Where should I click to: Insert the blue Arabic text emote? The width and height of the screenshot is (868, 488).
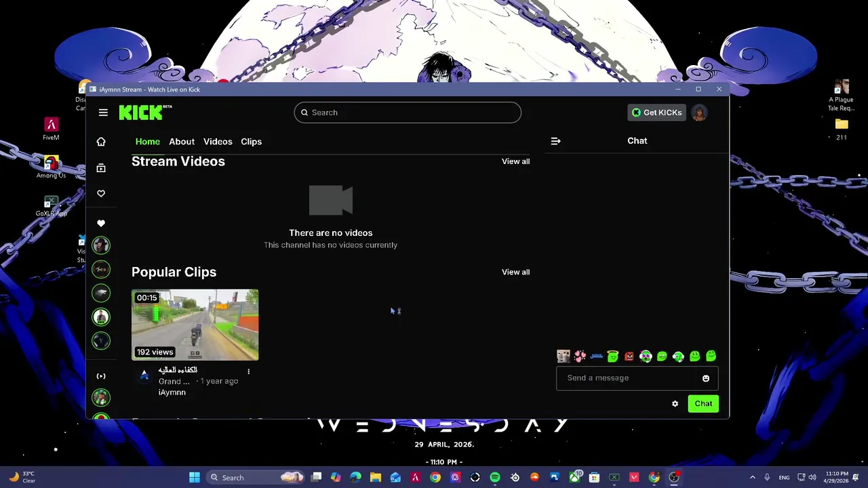[597, 356]
